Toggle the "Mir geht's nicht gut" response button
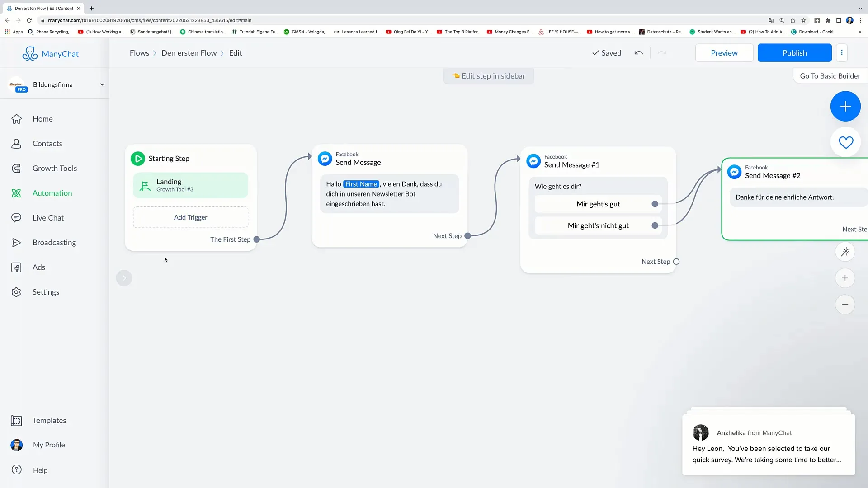868x488 pixels. (x=598, y=225)
